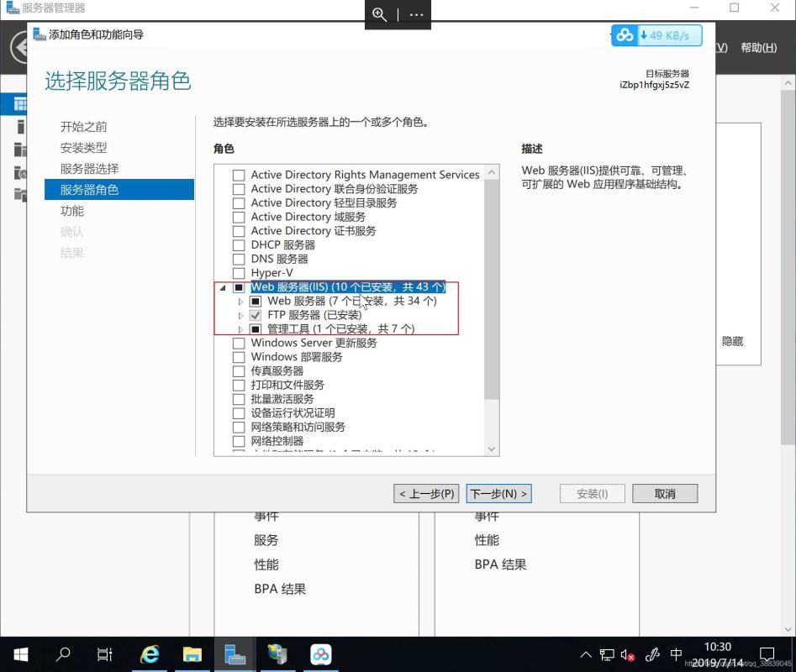Click the 下一步(N) button
The width and height of the screenshot is (796, 672).
(498, 493)
